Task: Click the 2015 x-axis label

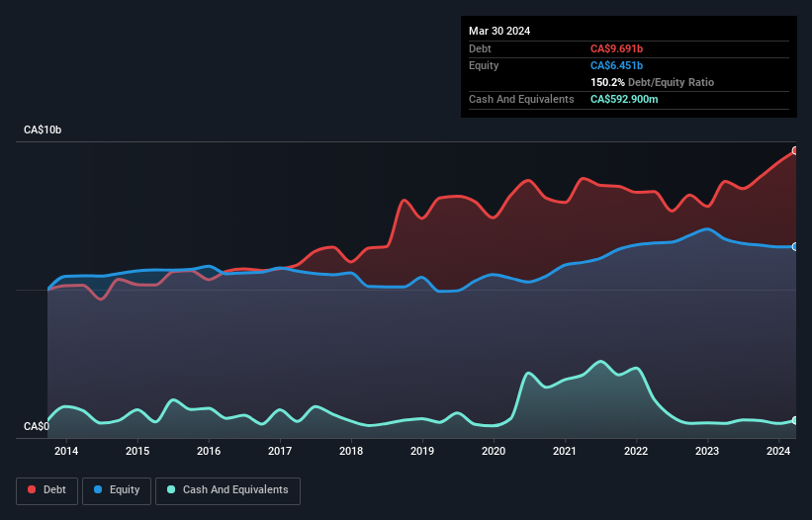Action: coord(137,451)
